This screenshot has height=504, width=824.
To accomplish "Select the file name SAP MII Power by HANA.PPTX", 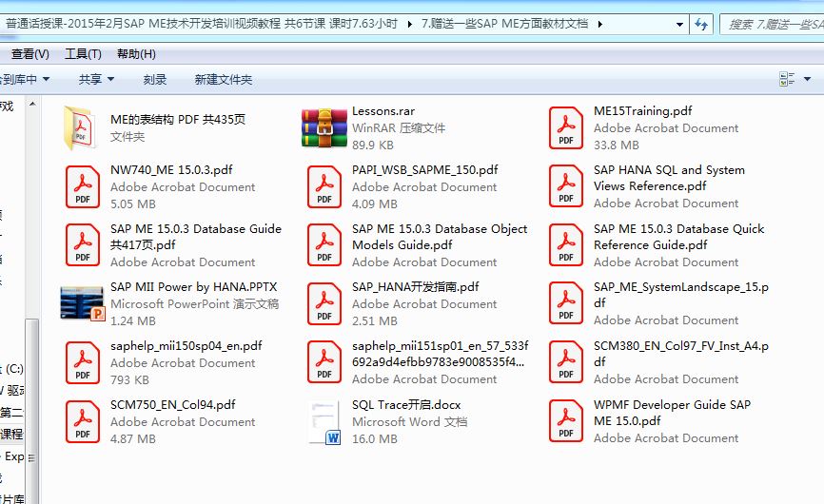I will 193,287.
